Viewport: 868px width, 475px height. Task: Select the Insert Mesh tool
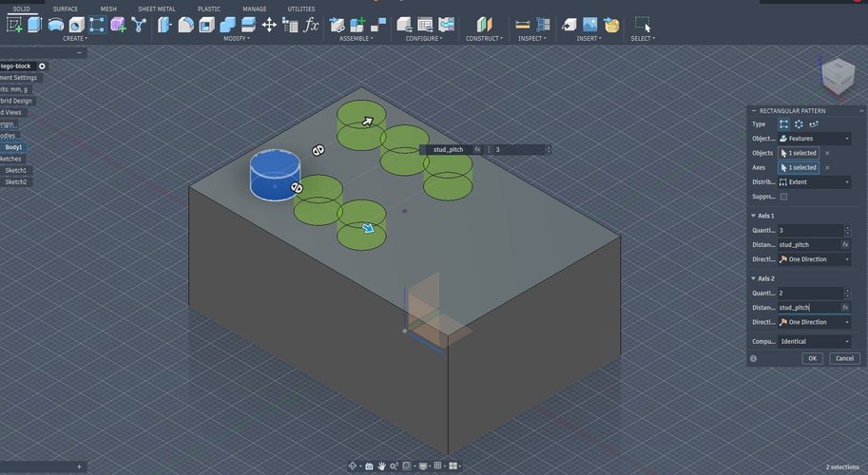[611, 25]
